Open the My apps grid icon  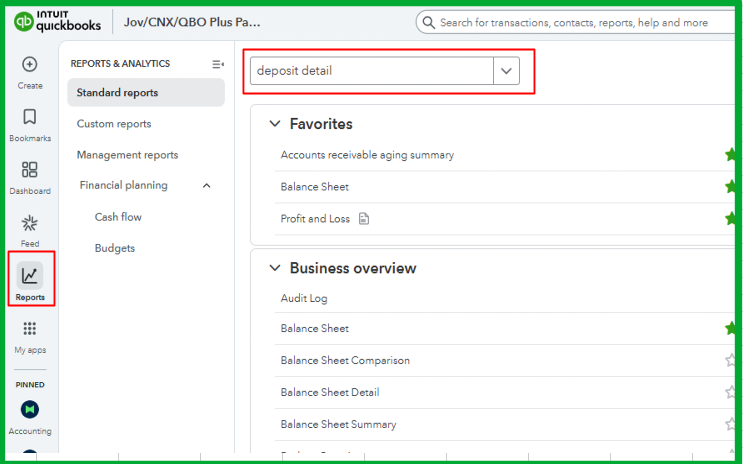pyautogui.click(x=30, y=329)
